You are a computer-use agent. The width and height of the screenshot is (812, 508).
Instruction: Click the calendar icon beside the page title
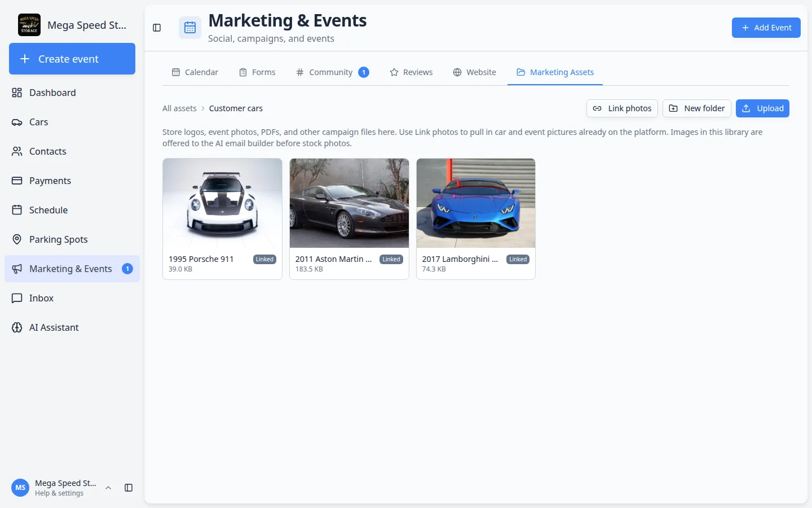[190, 28]
